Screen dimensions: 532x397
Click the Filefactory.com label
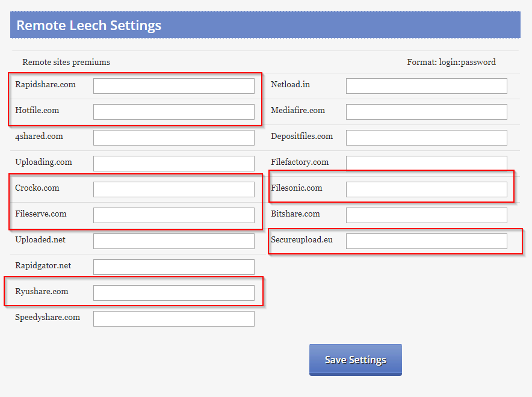pyautogui.click(x=300, y=162)
